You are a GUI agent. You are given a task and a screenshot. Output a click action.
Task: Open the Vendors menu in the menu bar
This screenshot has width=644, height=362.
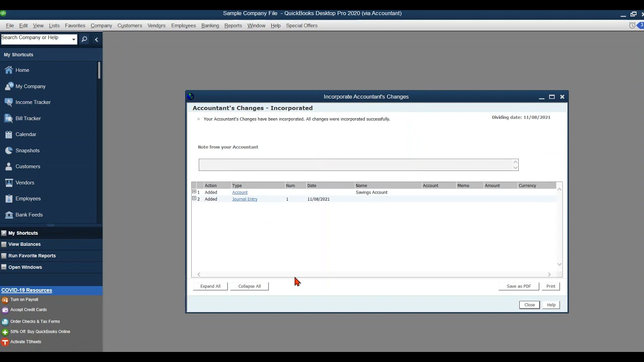coord(156,26)
